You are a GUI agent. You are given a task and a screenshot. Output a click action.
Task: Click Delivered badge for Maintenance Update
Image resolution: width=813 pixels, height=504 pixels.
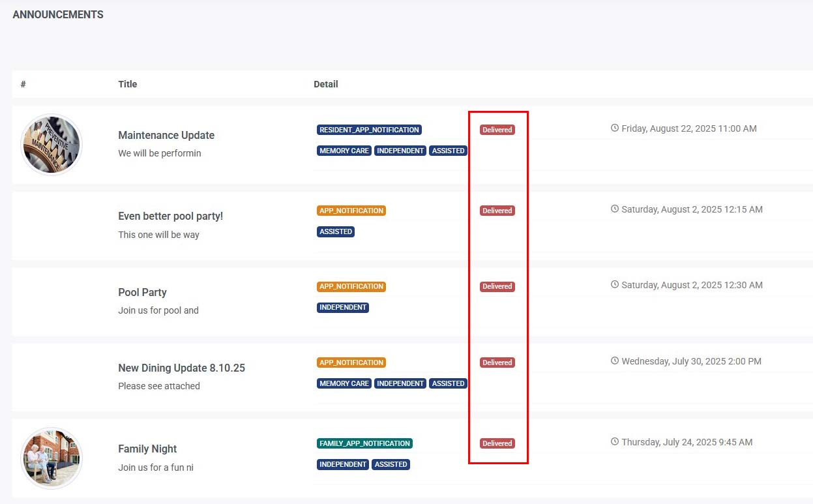497,130
